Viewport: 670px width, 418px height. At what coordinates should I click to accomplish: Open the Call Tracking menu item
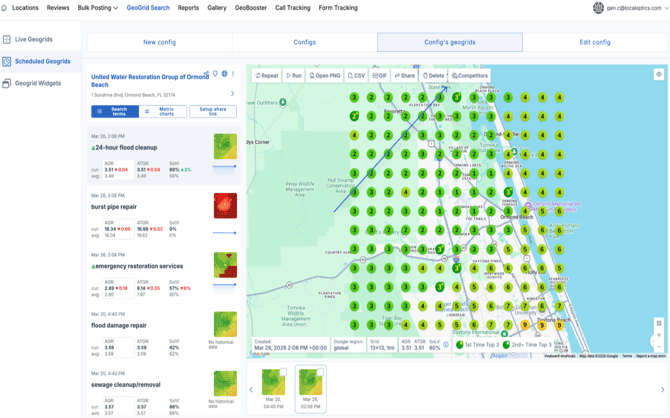[292, 8]
